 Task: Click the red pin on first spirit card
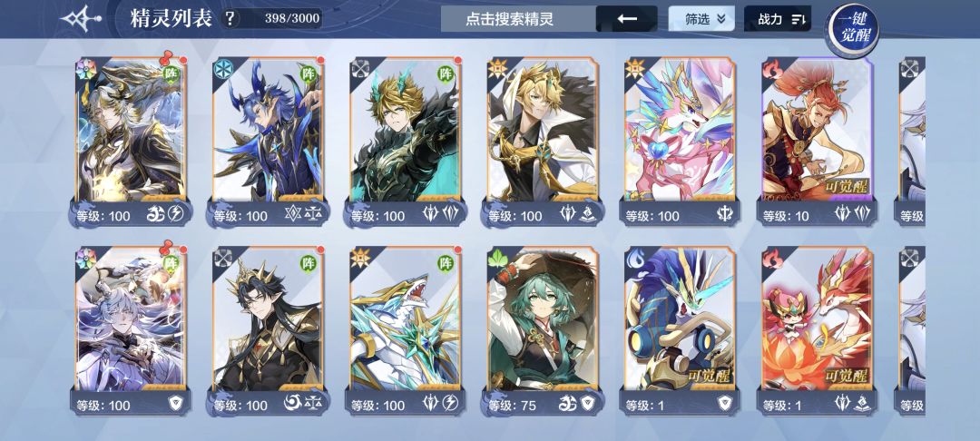click(168, 59)
